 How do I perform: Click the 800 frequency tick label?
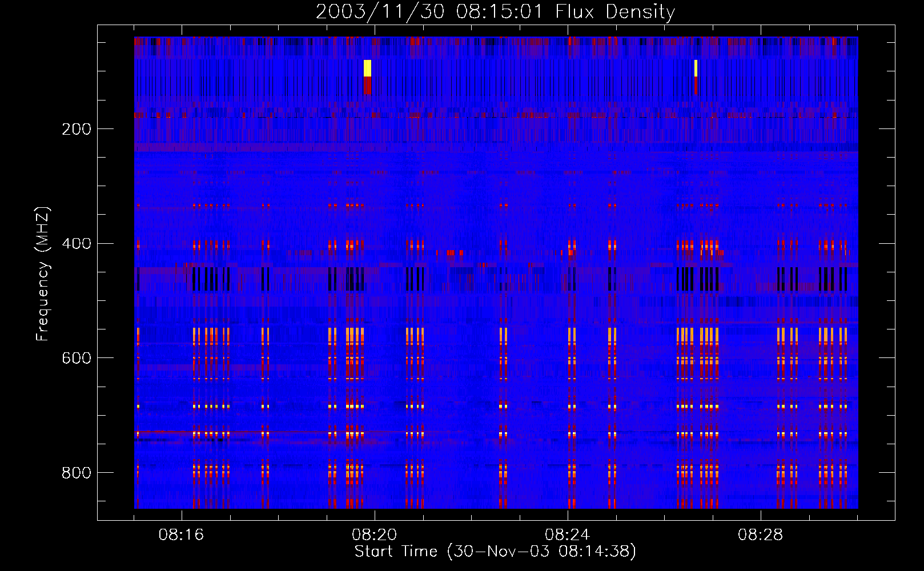(x=77, y=473)
